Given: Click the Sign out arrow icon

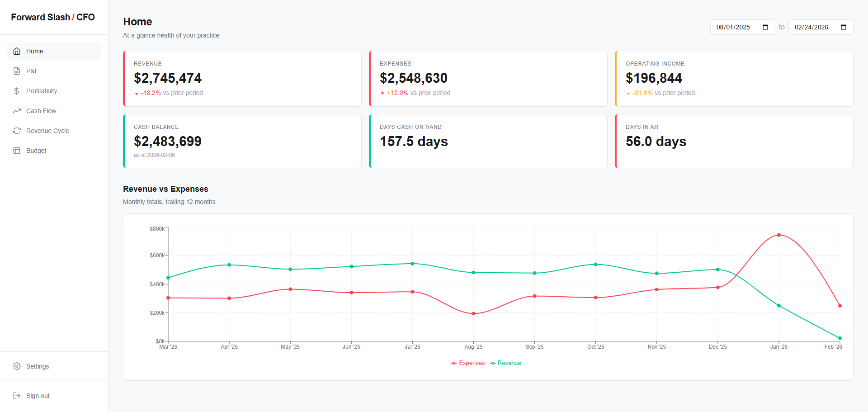Looking at the screenshot, I should [17, 396].
